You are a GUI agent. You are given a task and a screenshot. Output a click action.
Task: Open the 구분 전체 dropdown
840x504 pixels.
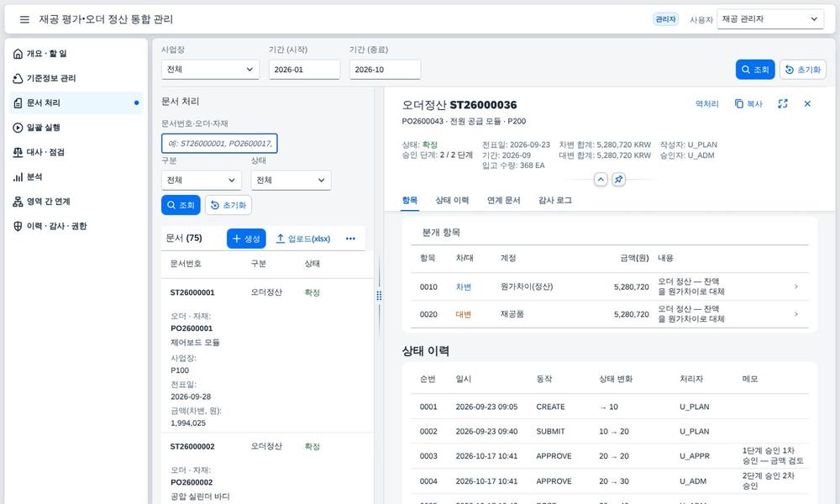(201, 181)
